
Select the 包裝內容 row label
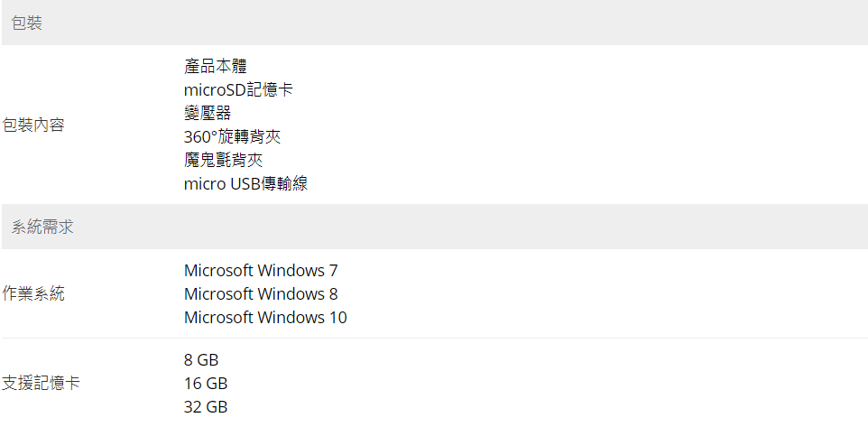(x=33, y=125)
